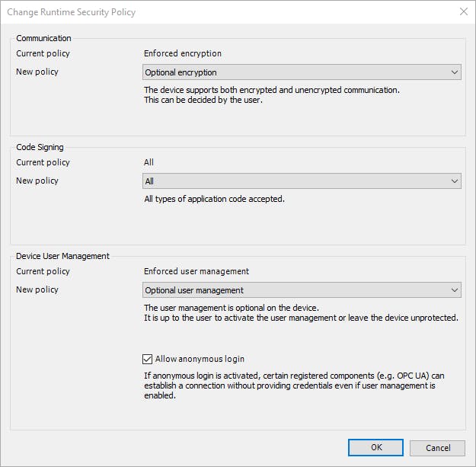476x467 pixels.
Task: Uncheck the Allow anonymous login checkbox
Action: click(x=148, y=359)
